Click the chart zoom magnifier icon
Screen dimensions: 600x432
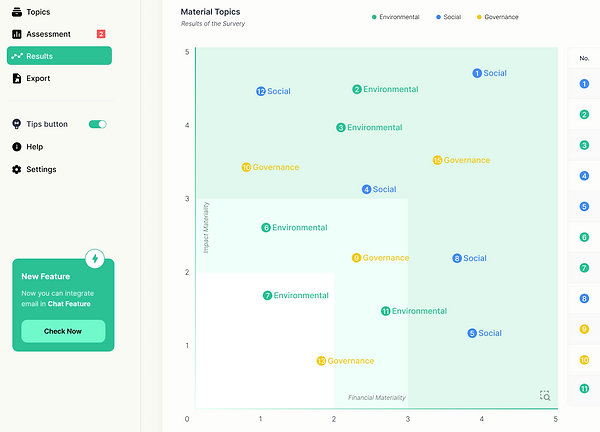pyautogui.click(x=545, y=396)
